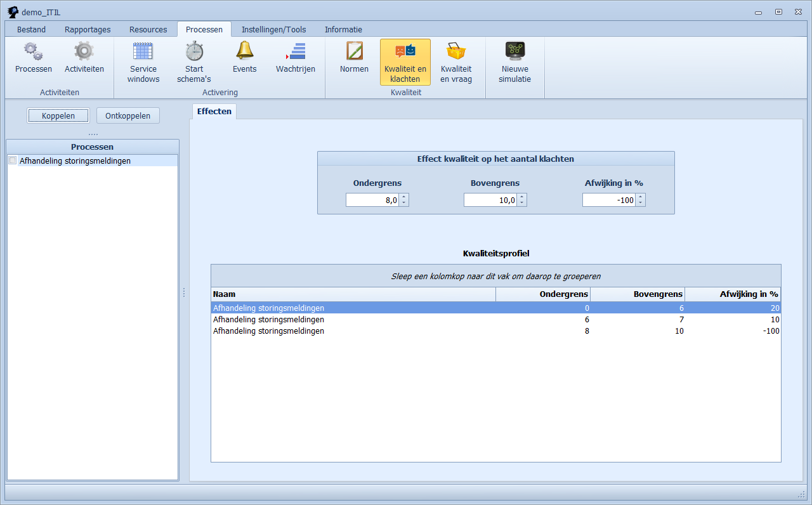Click the Bovengrens input field

[x=490, y=200]
